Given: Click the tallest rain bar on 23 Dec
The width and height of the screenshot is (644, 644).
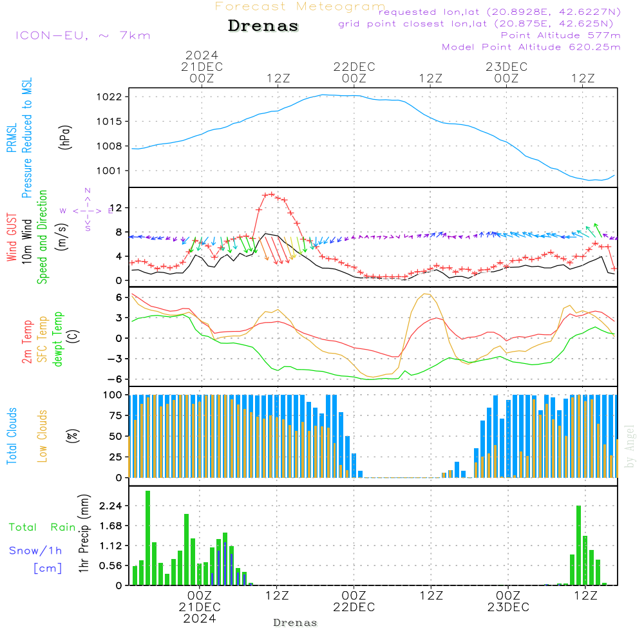Looking at the screenshot, I should (x=579, y=545).
